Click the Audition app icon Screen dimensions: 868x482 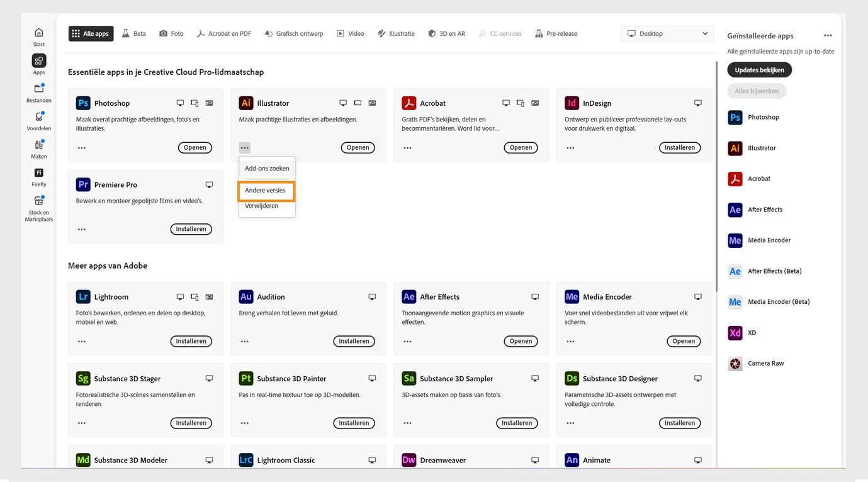click(x=246, y=296)
